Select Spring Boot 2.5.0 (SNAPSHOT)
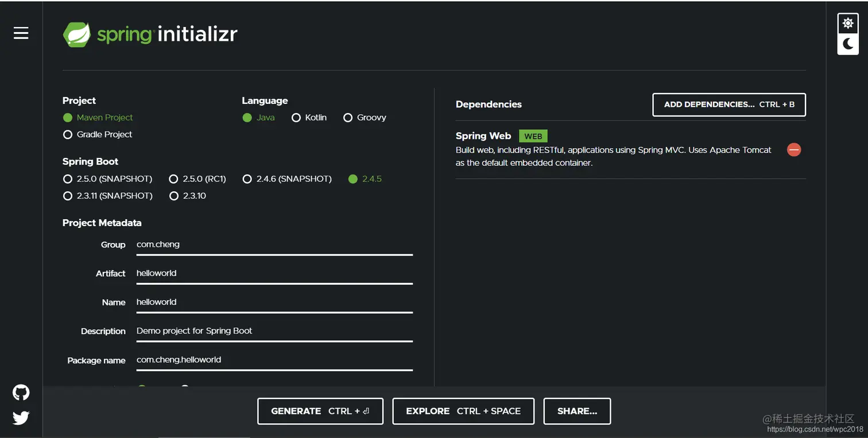 tap(108, 179)
